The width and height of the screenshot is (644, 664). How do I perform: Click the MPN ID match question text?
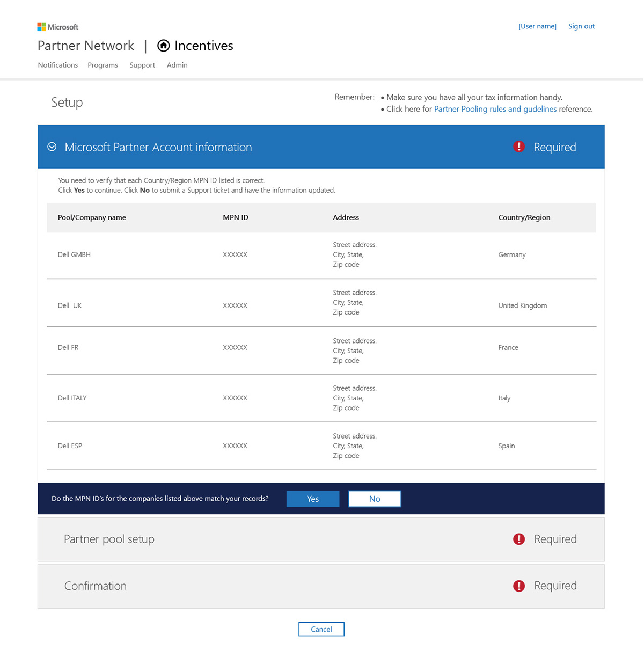tap(160, 499)
